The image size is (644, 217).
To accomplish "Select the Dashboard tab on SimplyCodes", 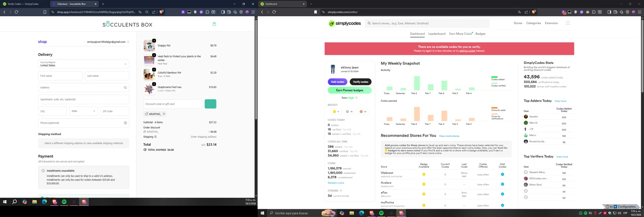I will [x=417, y=34].
